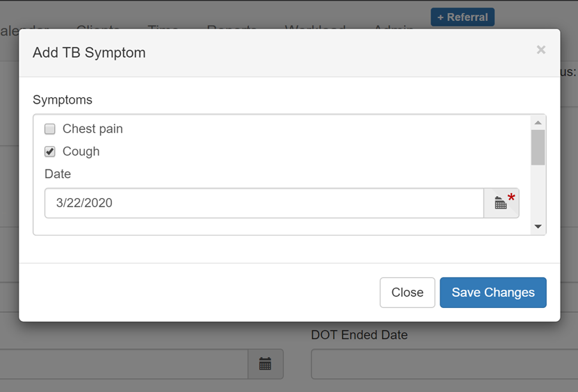Open the Clients navigation item

click(x=98, y=26)
